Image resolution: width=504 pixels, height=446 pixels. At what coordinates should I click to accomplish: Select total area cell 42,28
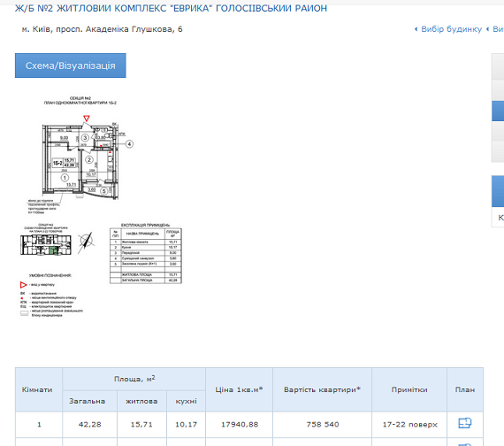(89, 425)
